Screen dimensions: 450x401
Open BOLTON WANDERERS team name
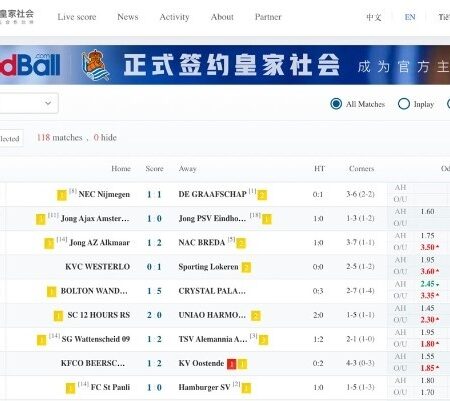click(94, 291)
